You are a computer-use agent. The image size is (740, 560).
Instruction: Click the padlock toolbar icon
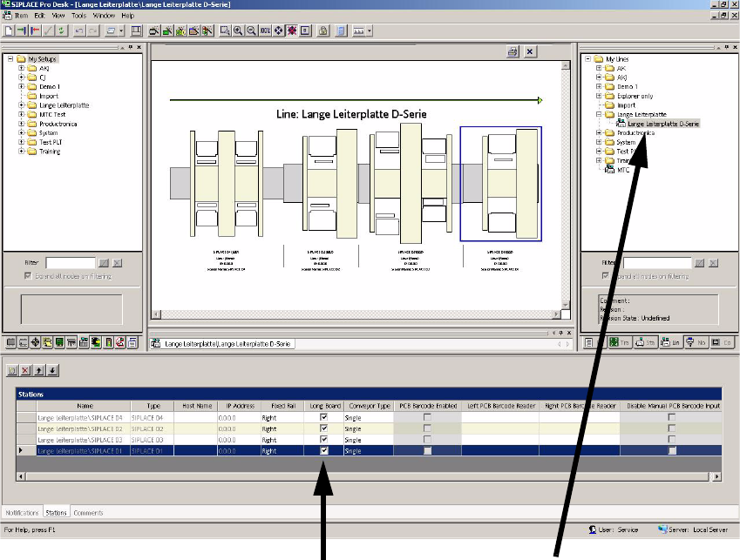click(323, 31)
